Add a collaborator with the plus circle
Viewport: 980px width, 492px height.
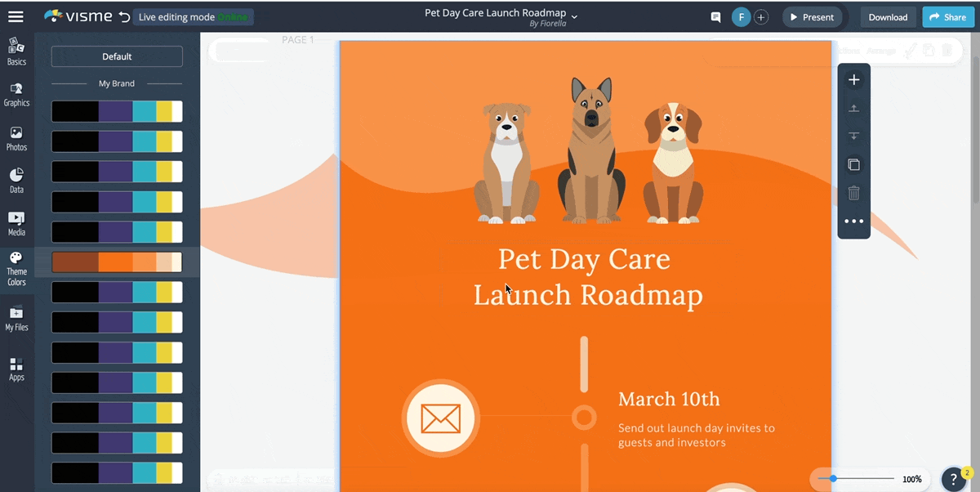[761, 17]
